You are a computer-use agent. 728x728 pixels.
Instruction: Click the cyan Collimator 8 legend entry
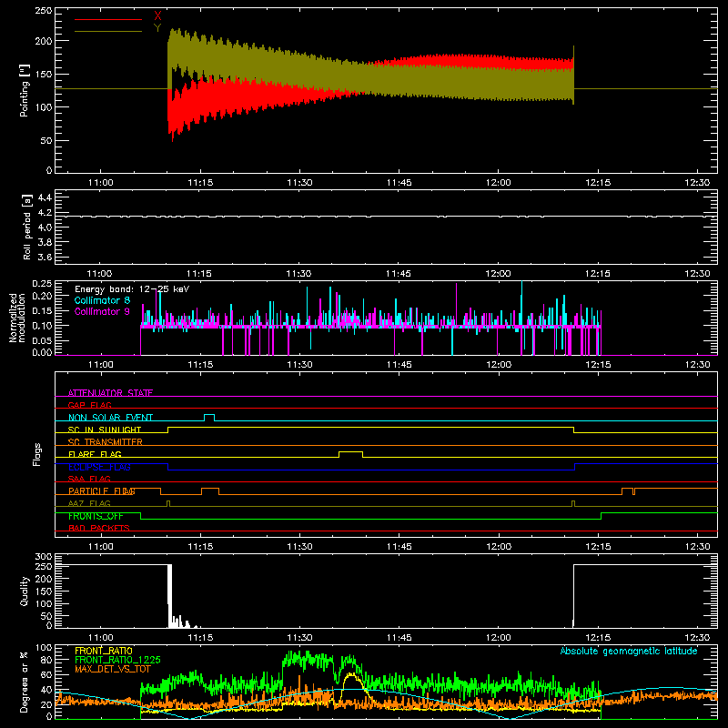point(102,300)
